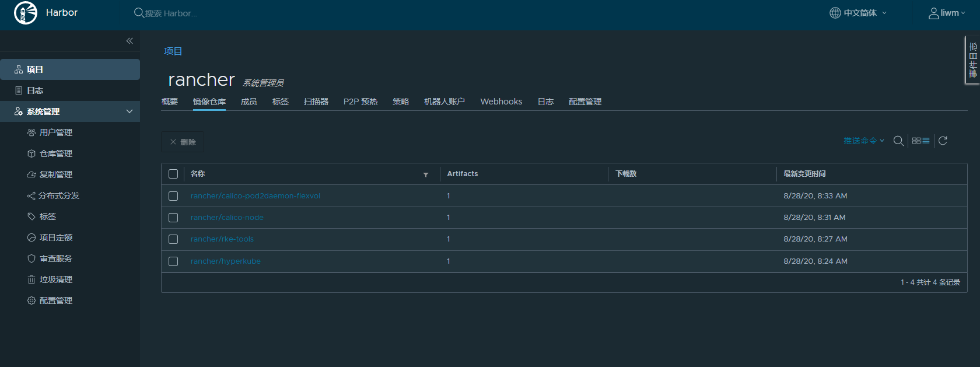The width and height of the screenshot is (980, 367).
Task: Open the 日志 project tab
Action: (545, 102)
